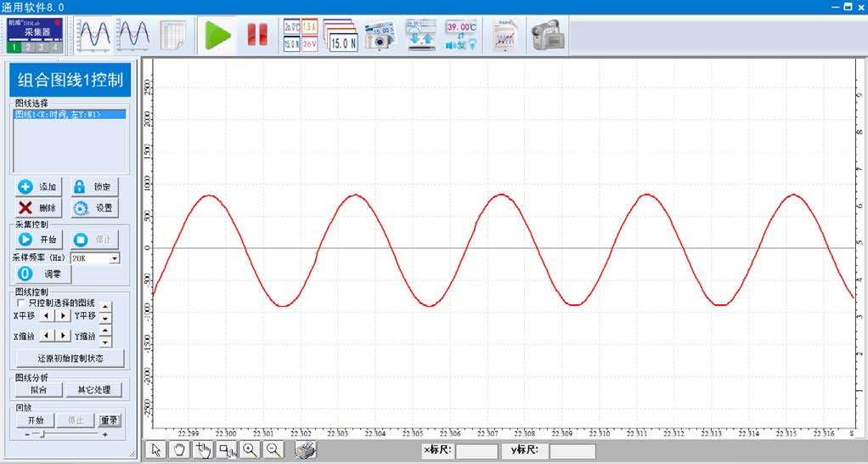Open the data table view icon
This screenshot has width=868, height=464.
[173, 35]
